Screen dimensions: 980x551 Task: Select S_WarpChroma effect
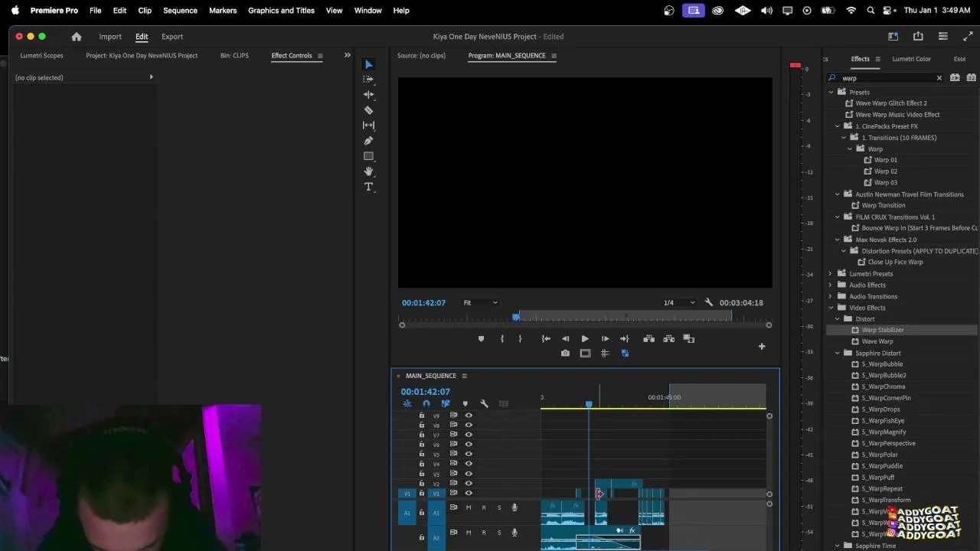click(884, 387)
